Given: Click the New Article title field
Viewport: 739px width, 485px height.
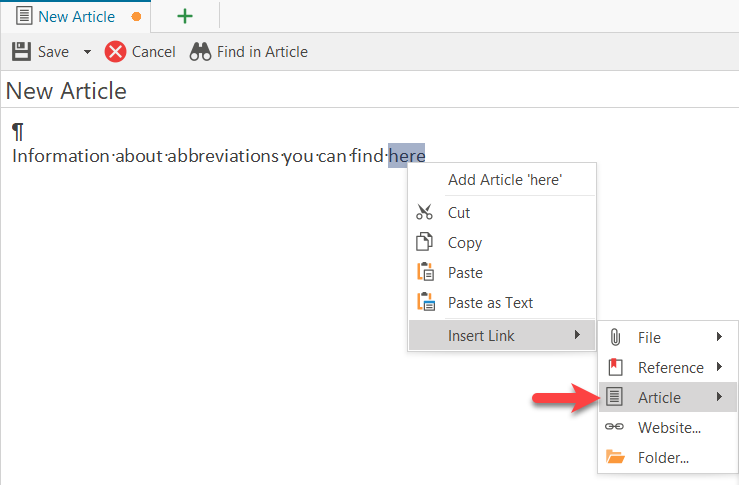Looking at the screenshot, I should (300, 91).
